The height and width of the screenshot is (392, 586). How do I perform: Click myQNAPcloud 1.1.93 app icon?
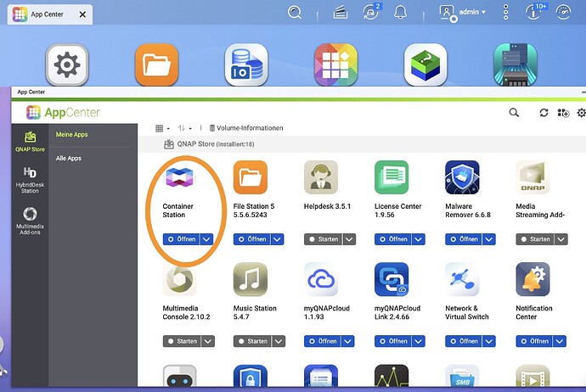pos(321,279)
